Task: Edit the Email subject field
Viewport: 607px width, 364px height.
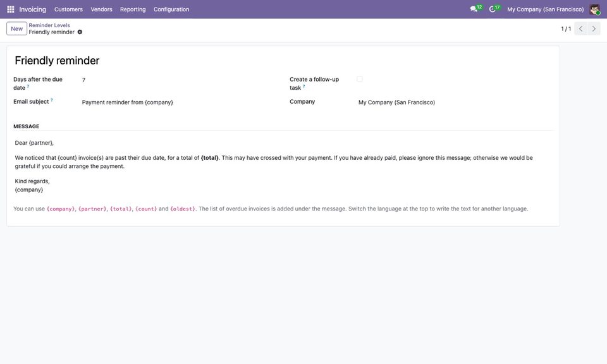Action: 179,102
